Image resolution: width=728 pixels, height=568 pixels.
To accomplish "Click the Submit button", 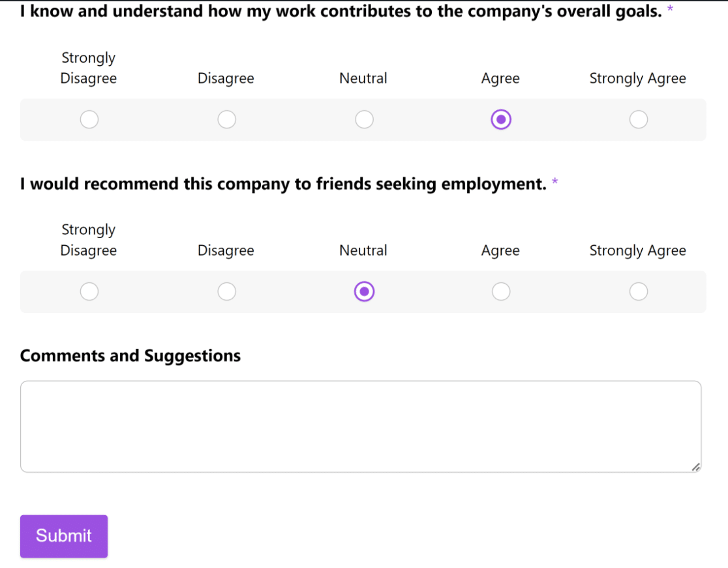I will point(64,536).
